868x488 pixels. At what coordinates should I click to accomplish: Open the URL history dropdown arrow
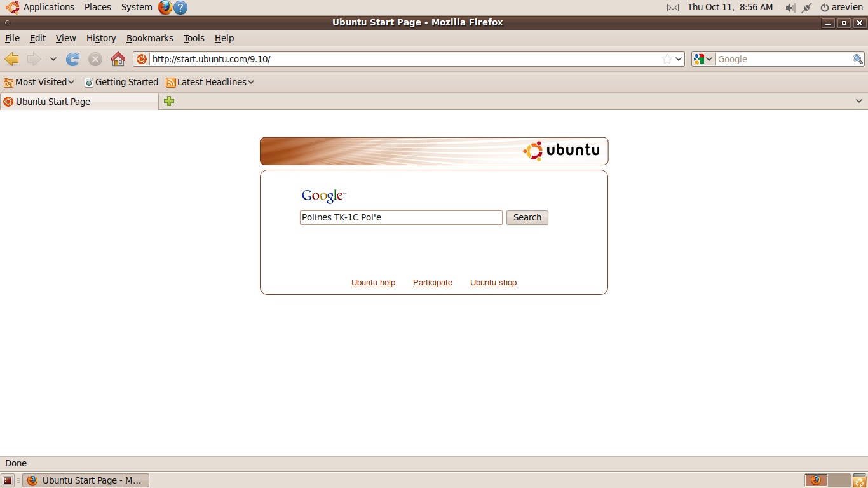point(679,59)
